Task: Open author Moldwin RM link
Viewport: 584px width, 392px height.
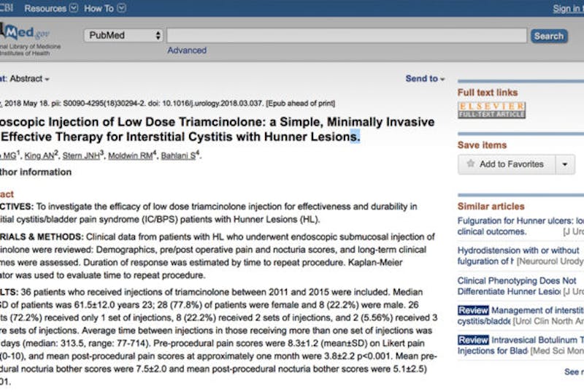Action: tap(131, 155)
